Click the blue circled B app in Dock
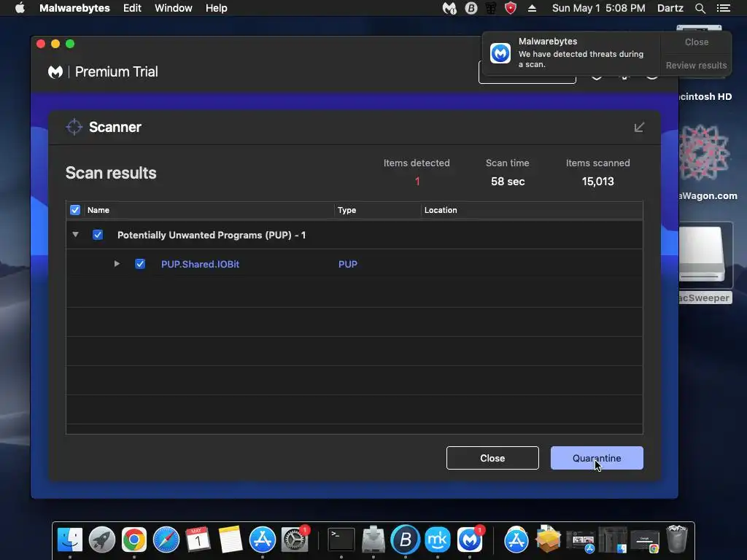The image size is (747, 560). point(406,540)
